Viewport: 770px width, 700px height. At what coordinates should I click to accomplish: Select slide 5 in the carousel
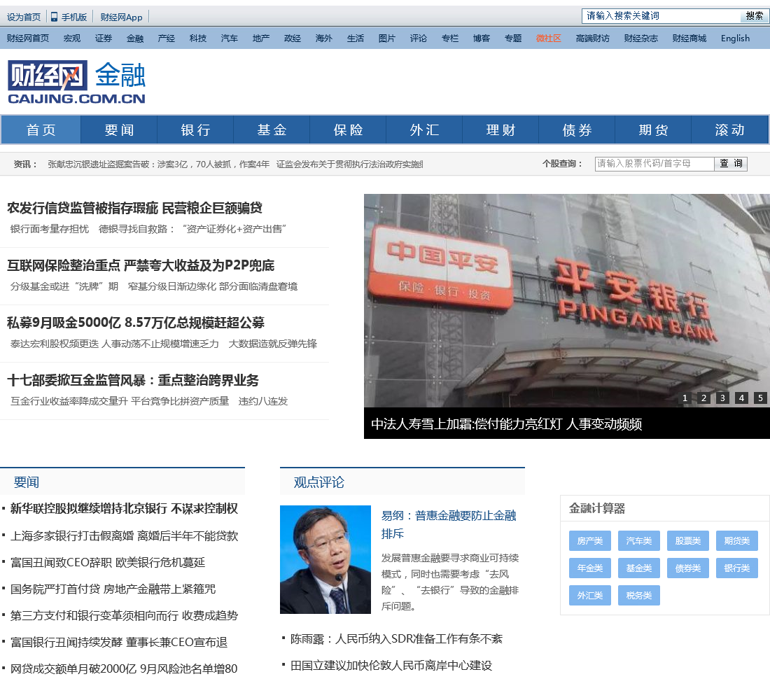click(x=760, y=398)
